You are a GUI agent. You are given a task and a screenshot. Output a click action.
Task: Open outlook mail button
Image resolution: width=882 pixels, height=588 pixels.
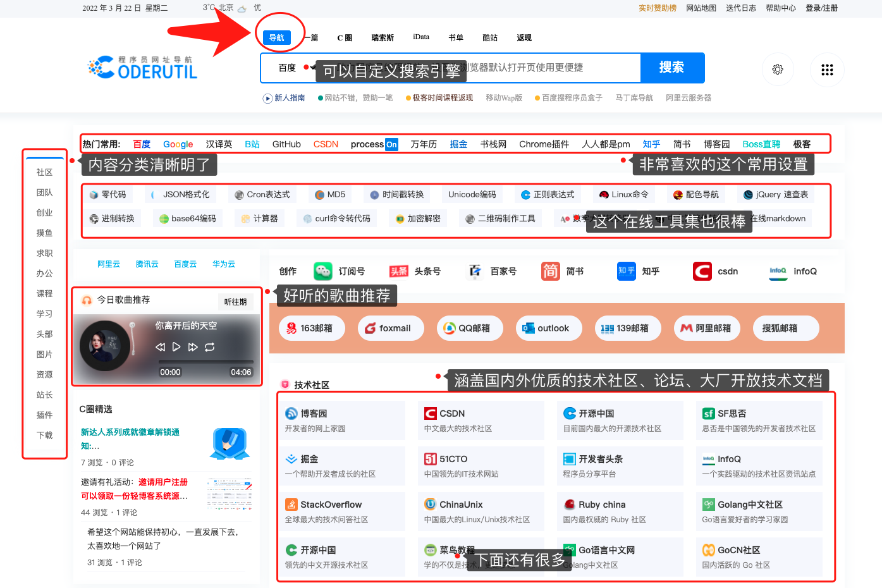tap(549, 328)
